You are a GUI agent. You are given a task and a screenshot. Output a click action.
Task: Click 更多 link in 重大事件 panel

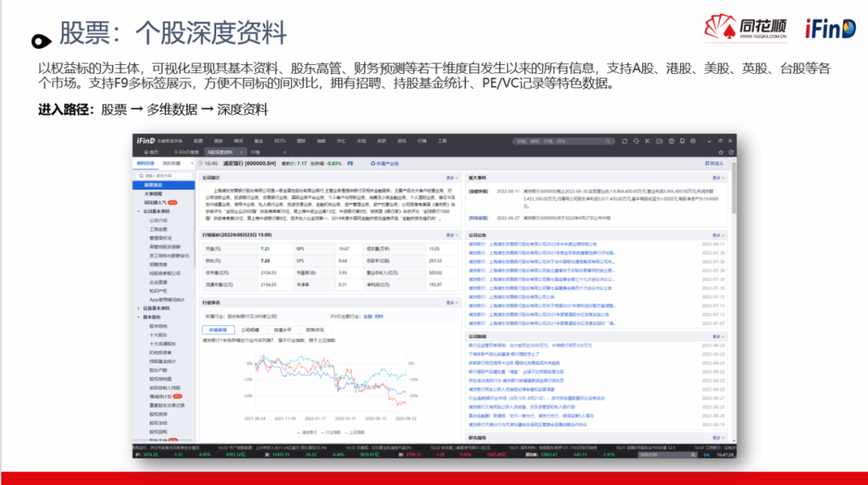715,178
